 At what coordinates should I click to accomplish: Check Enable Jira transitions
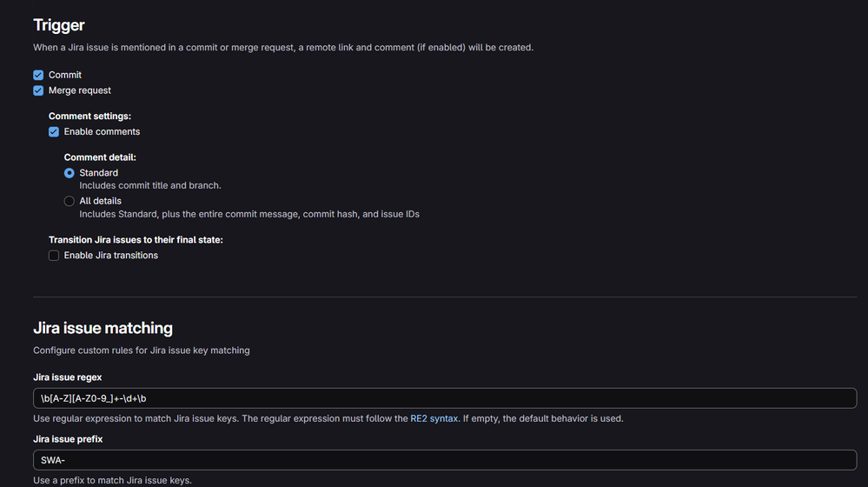[54, 256]
